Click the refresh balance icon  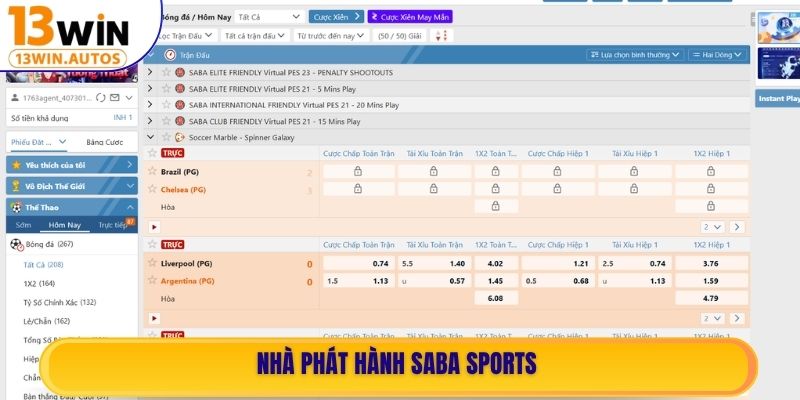pos(101,97)
